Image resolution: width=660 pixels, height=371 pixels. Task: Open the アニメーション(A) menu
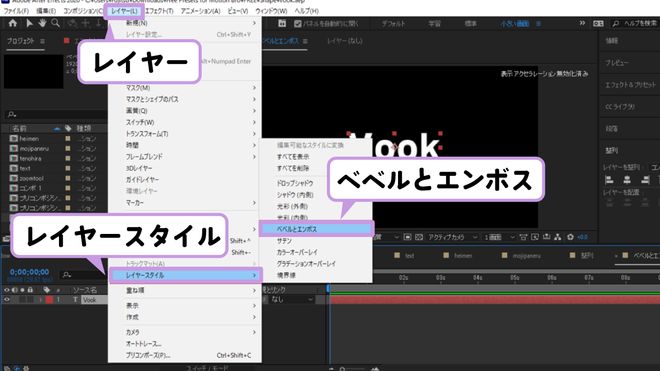click(200, 11)
